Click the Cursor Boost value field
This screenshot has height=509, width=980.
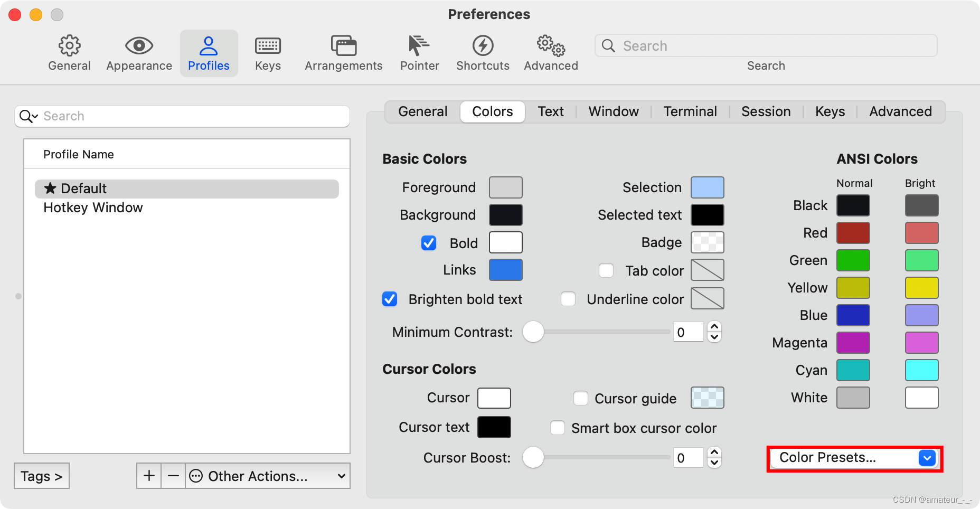tap(689, 457)
